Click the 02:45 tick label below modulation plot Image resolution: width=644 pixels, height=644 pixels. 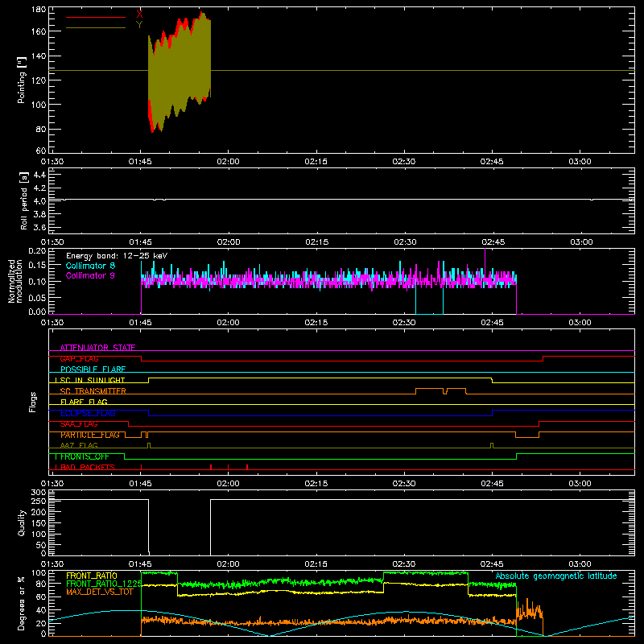tap(492, 323)
